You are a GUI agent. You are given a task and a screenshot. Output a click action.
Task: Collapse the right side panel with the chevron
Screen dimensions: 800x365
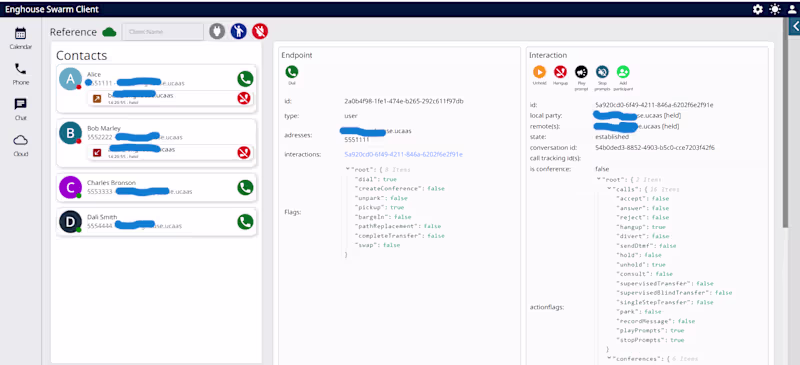pos(795,27)
